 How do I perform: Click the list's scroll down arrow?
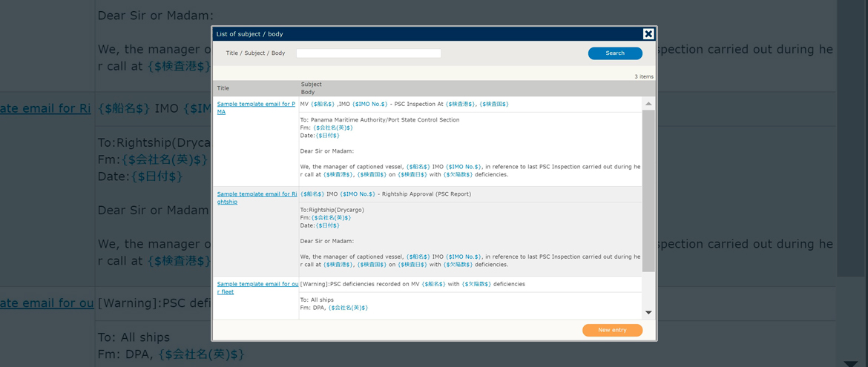(x=648, y=313)
